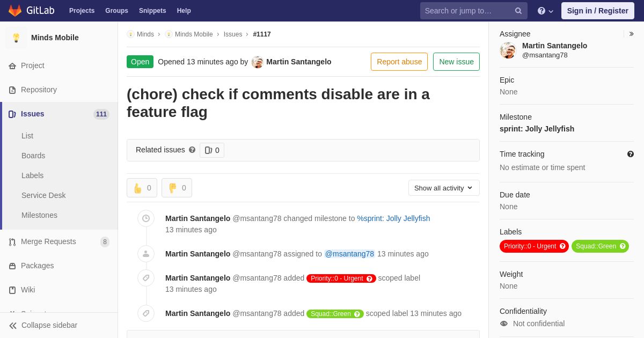Click the Merge Requests count badge 8
The height and width of the screenshot is (338, 644).
point(105,242)
